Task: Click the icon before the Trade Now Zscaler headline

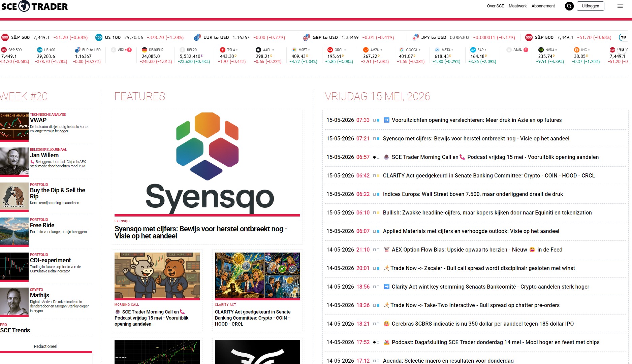Action: 386,268
